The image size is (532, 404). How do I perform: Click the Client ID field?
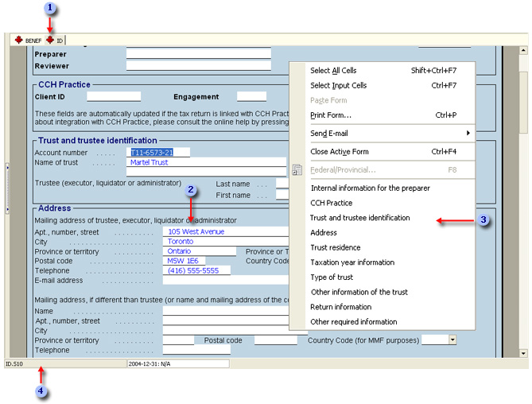coord(114,97)
